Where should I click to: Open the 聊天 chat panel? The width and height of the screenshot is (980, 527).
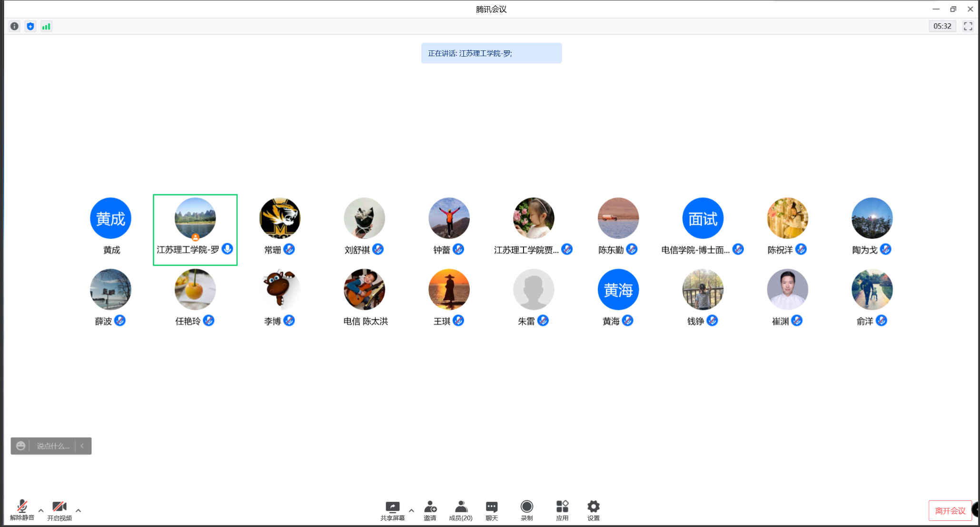pos(492,511)
